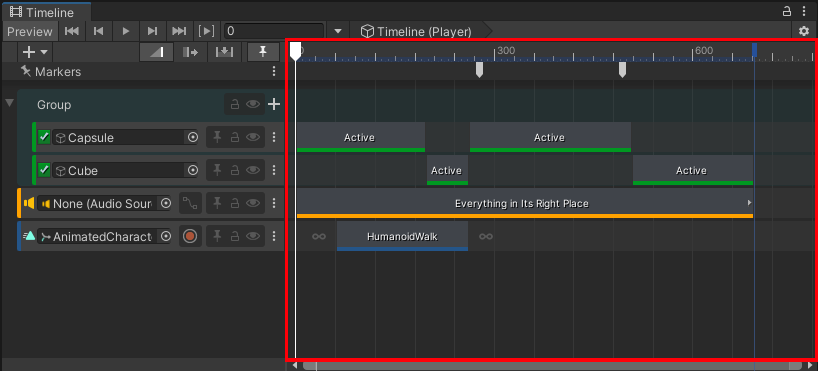Start recording on the AnimatedCharacter track

click(x=190, y=236)
